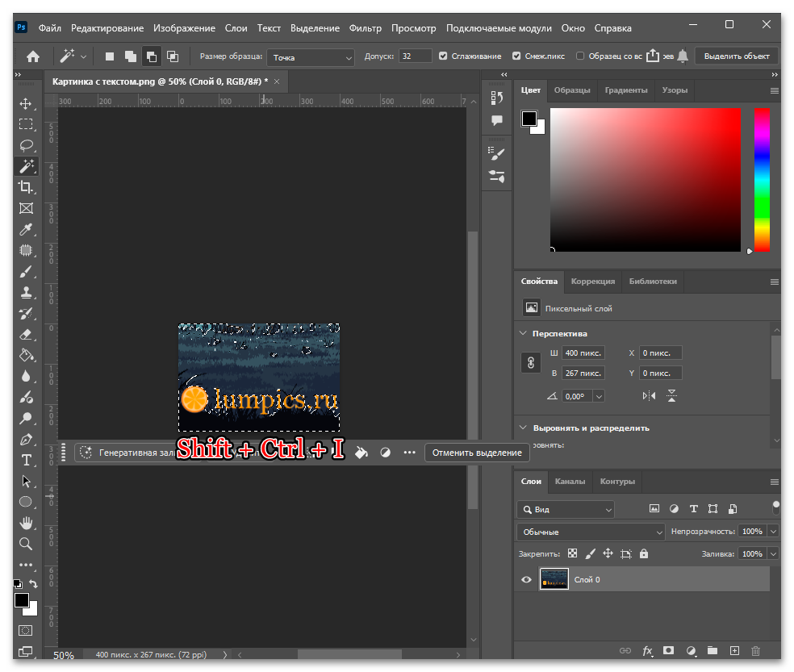The width and height of the screenshot is (794, 672).
Task: Select the Hand tool
Action: (x=26, y=523)
